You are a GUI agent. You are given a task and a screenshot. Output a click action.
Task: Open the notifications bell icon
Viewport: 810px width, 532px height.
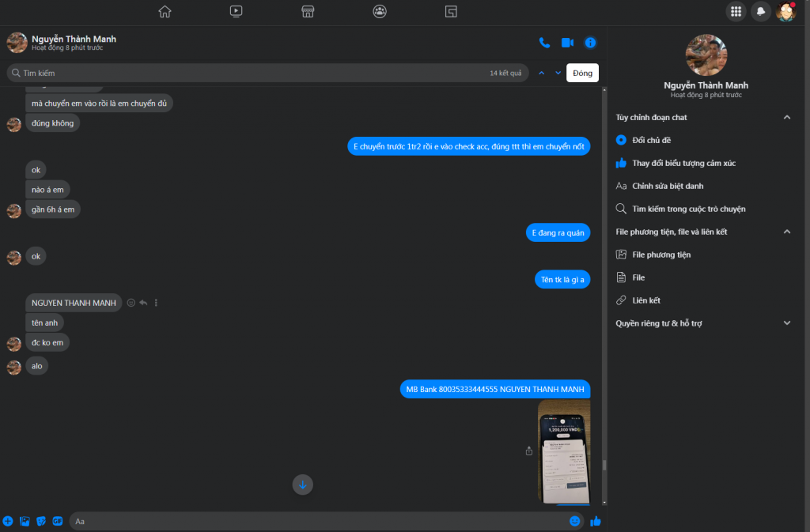pos(760,11)
